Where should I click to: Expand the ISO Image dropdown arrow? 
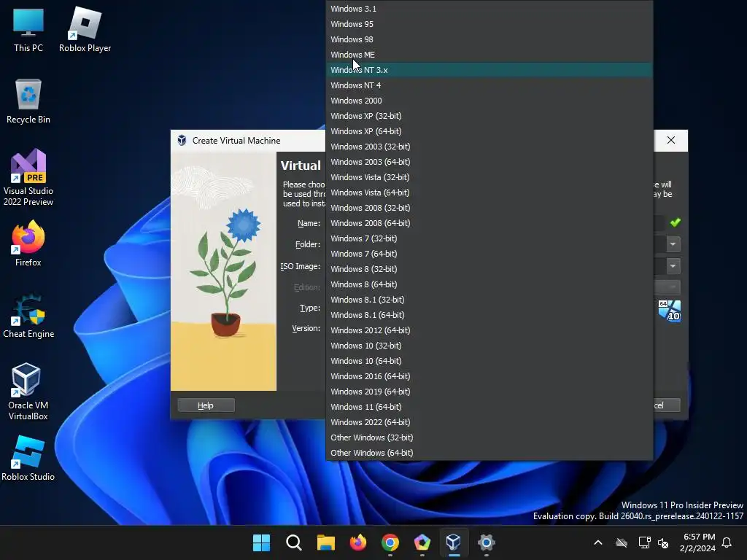point(673,265)
